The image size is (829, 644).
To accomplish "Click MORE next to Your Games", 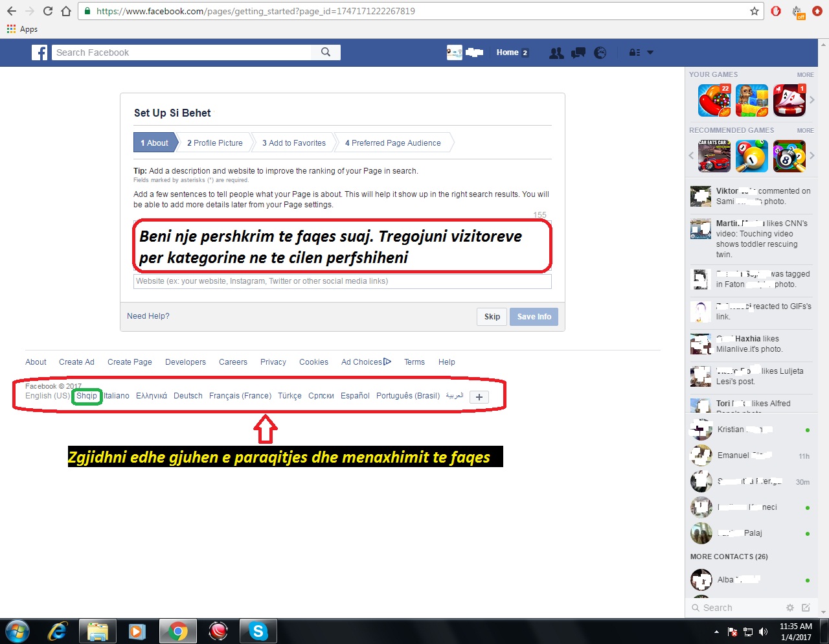I will (x=805, y=75).
